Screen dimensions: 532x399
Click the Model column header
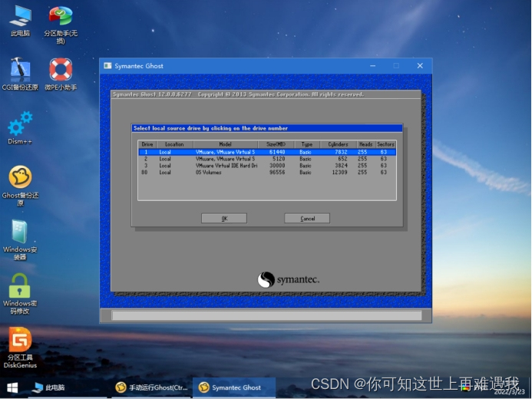[x=225, y=144]
